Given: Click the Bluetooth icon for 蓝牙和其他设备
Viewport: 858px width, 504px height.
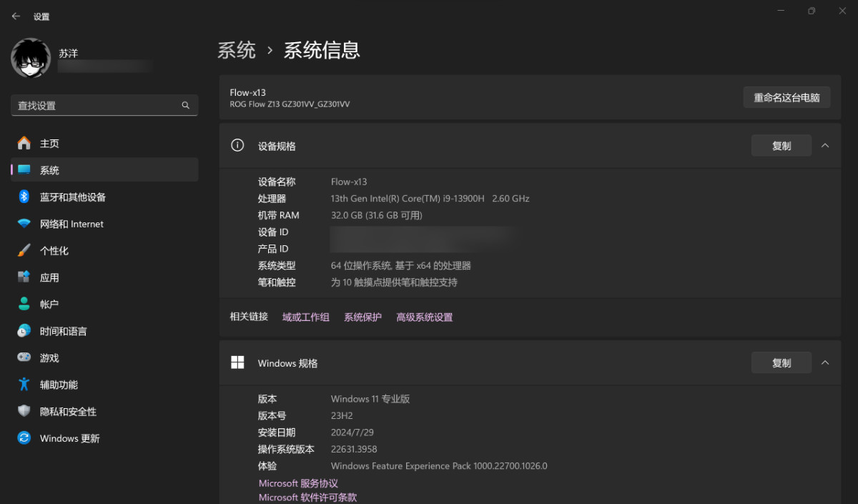Looking at the screenshot, I should 24,197.
